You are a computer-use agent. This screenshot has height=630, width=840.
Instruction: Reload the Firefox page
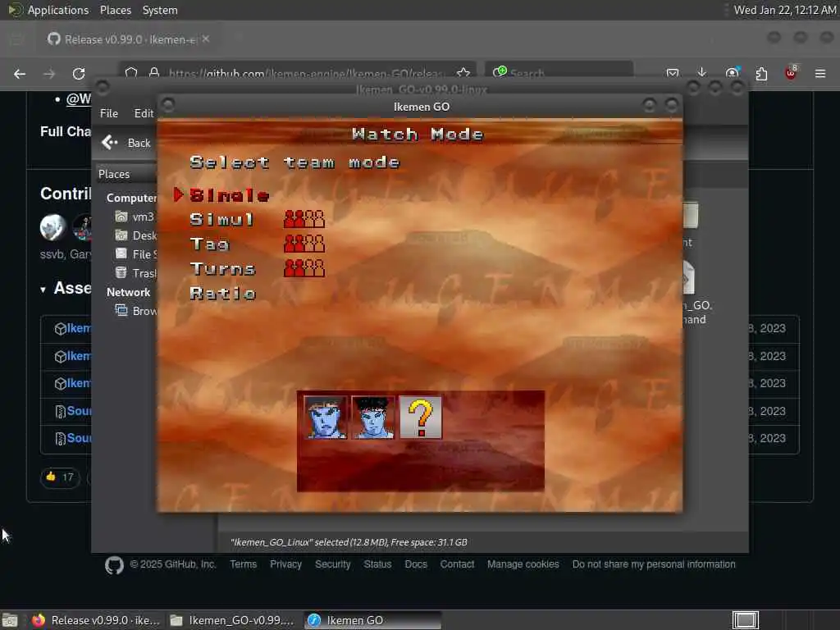click(79, 74)
